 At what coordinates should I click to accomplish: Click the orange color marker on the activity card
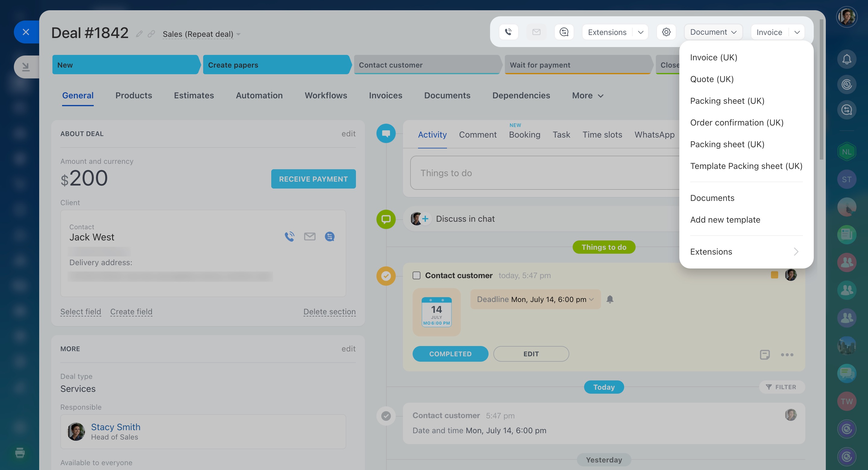click(x=774, y=275)
